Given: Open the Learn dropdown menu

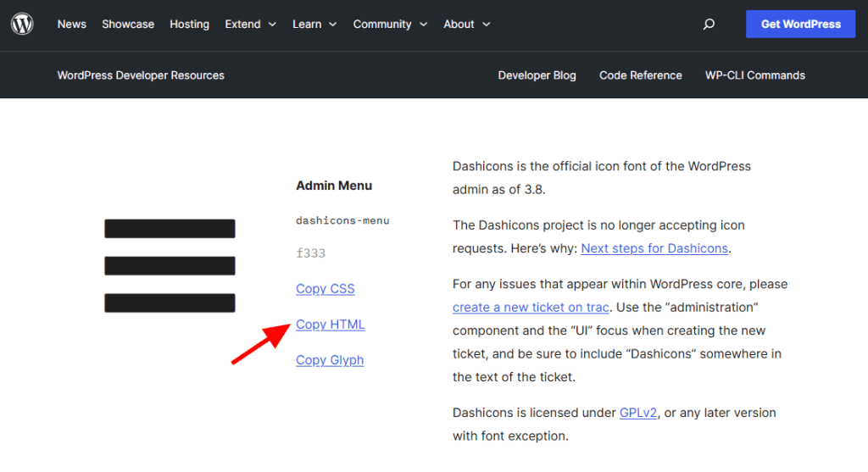Looking at the screenshot, I should (x=314, y=25).
